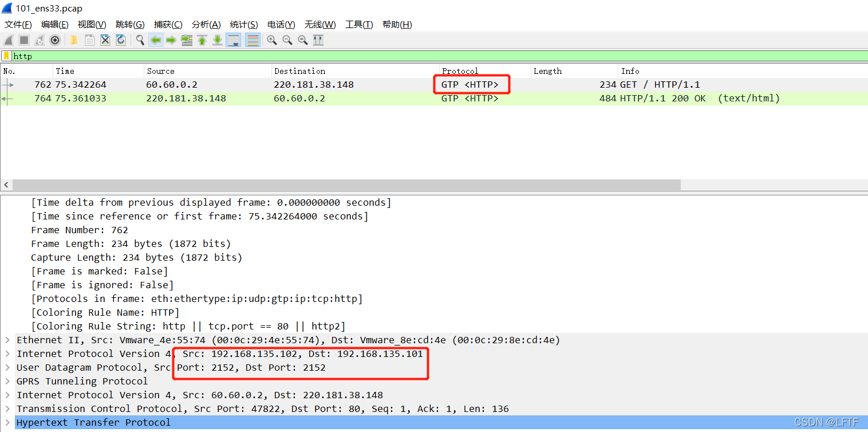Jump to the first packet
Screen dimensions: 868x432
202,40
